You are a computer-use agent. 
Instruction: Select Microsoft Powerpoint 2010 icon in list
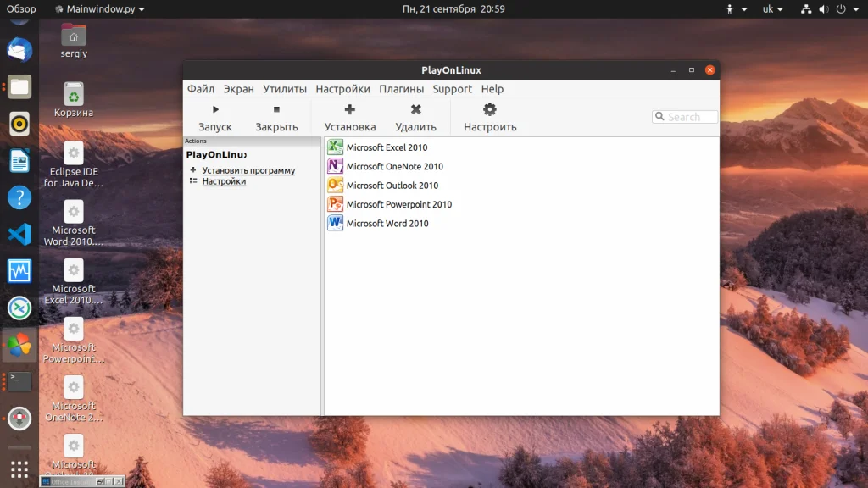(335, 204)
